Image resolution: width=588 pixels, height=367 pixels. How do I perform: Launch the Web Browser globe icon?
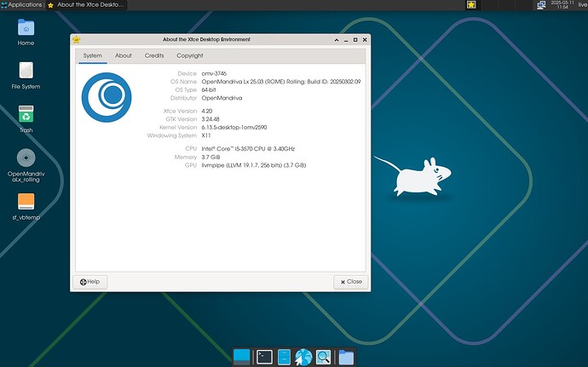coord(303,357)
